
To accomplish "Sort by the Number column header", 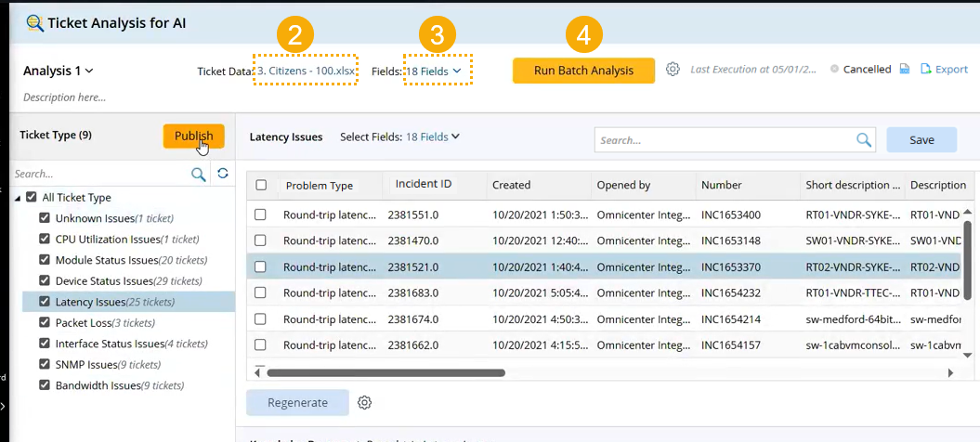I will 721,185.
